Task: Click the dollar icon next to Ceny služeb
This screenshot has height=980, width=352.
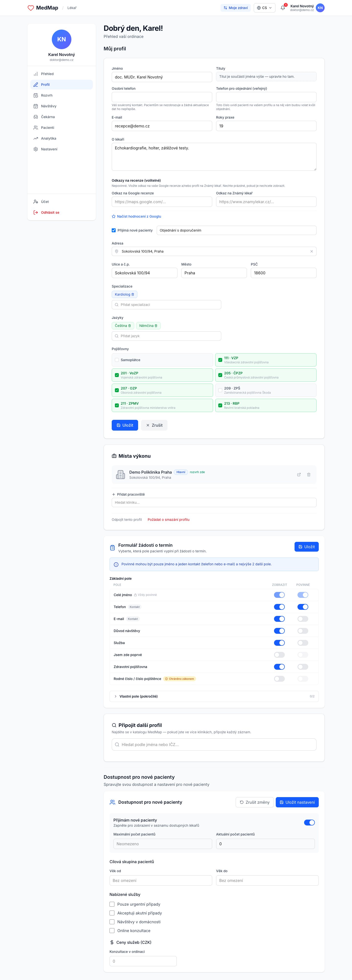Action: [112, 942]
